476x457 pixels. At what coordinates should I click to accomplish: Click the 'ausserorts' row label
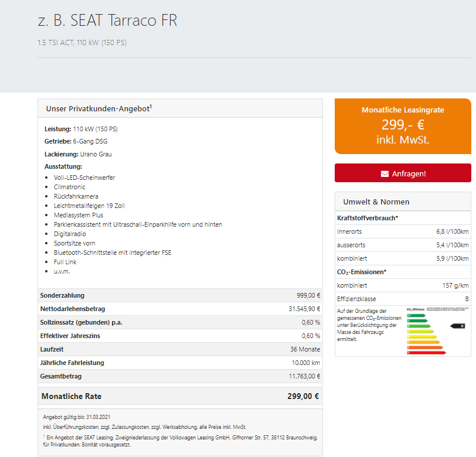[x=351, y=245]
